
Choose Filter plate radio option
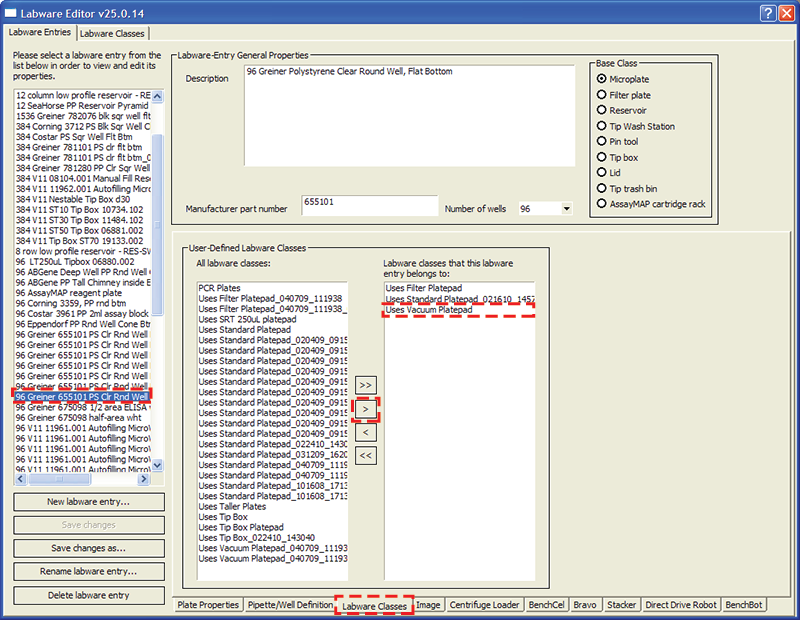(x=601, y=95)
